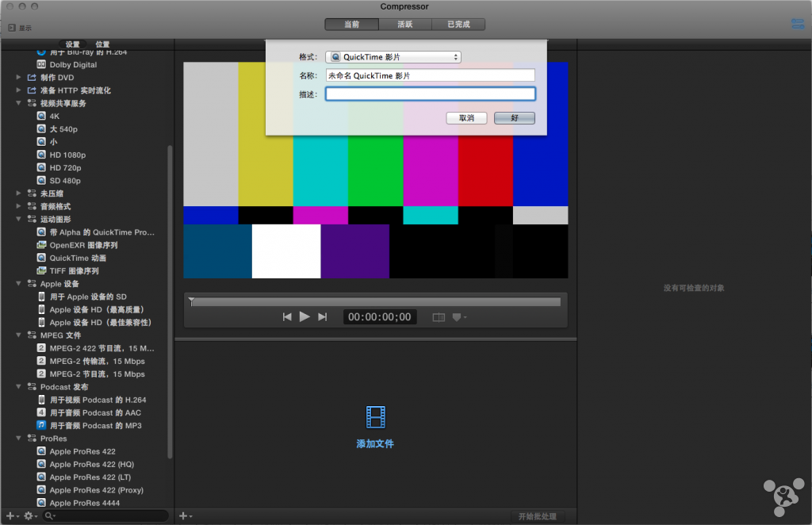Viewport: 812px width, 525px height.
Task: Collapse the ProRes settings group
Action: (x=19, y=439)
